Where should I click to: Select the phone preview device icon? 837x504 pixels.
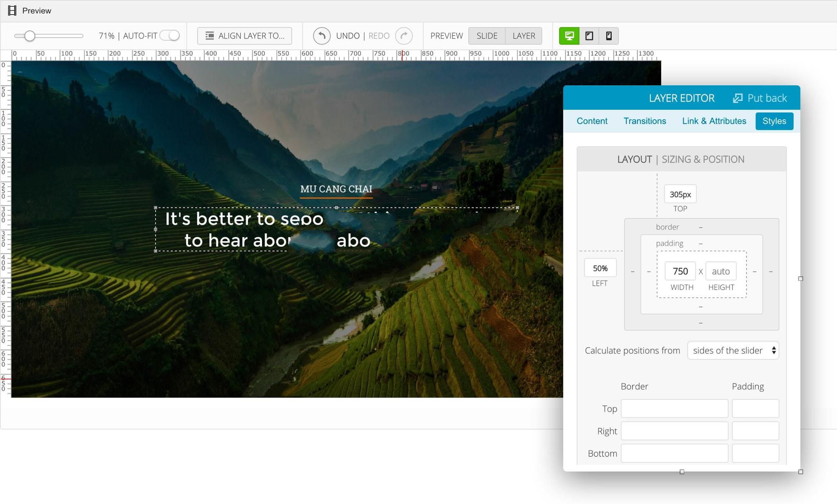coord(608,36)
